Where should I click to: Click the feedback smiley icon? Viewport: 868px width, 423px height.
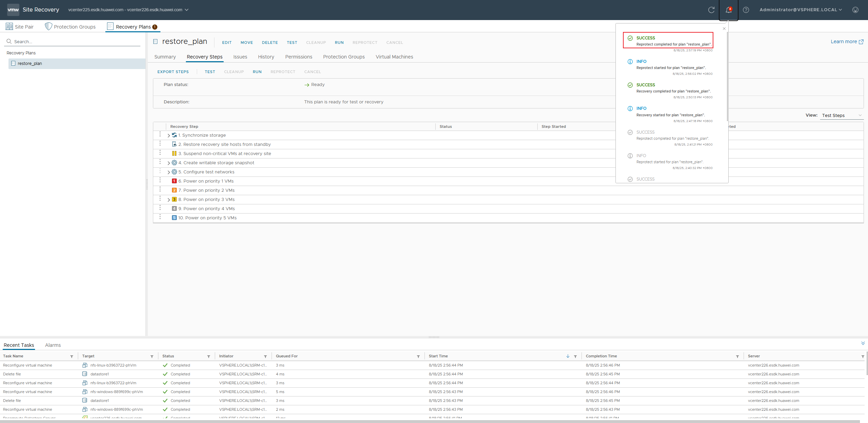click(855, 10)
